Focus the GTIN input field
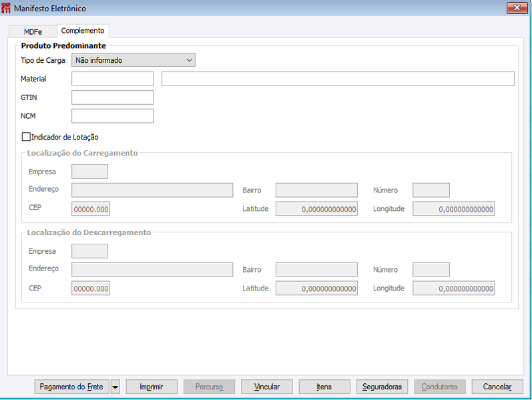This screenshot has width=532, height=400. pyautogui.click(x=112, y=97)
